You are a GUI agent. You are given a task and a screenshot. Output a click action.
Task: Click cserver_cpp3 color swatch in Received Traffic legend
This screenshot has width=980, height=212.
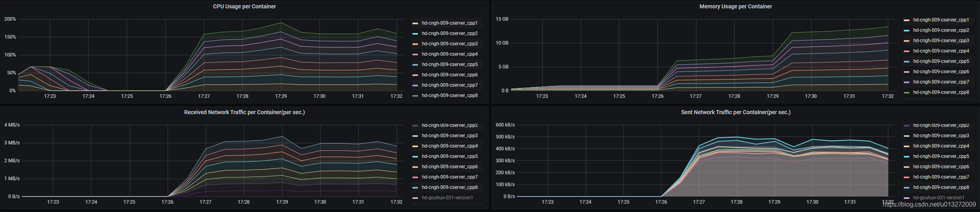pos(415,136)
